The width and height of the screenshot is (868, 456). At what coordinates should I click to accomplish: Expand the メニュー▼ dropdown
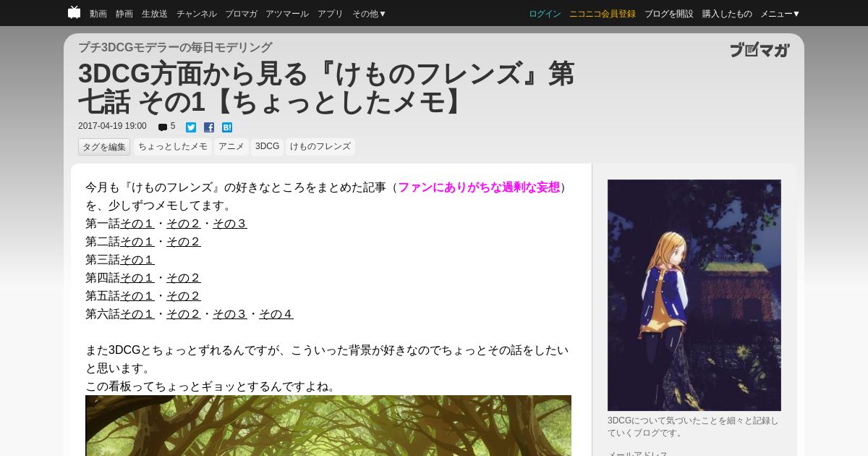pyautogui.click(x=780, y=14)
